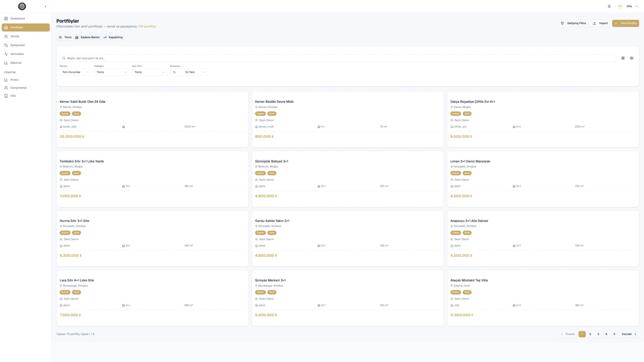Go to page 5

(614, 334)
